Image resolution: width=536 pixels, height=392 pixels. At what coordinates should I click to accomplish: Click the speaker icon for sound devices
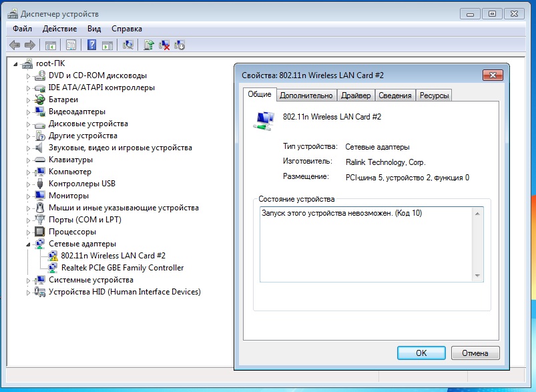tap(39, 148)
